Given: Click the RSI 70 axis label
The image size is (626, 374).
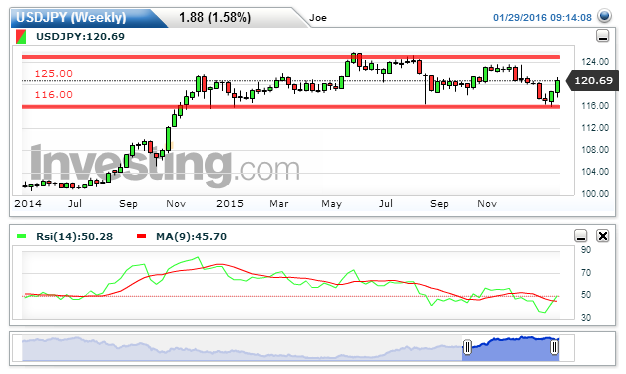Looking at the screenshot, I should point(586,273).
